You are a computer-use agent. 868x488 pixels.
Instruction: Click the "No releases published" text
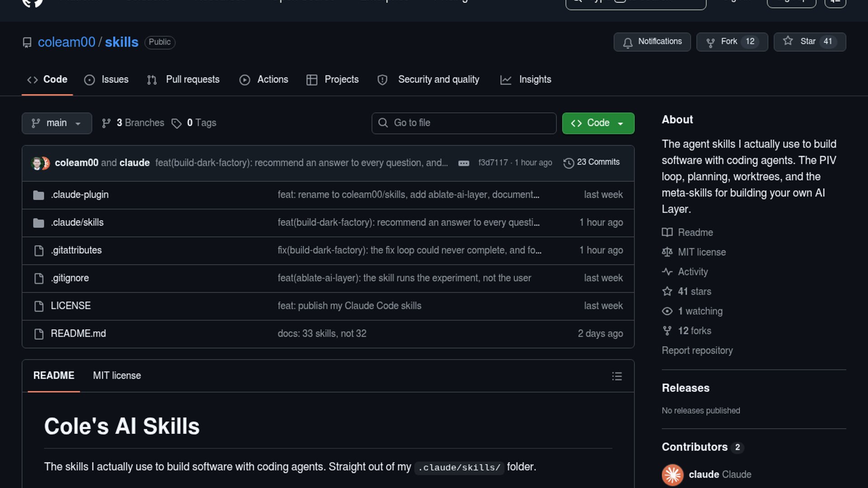(x=701, y=411)
